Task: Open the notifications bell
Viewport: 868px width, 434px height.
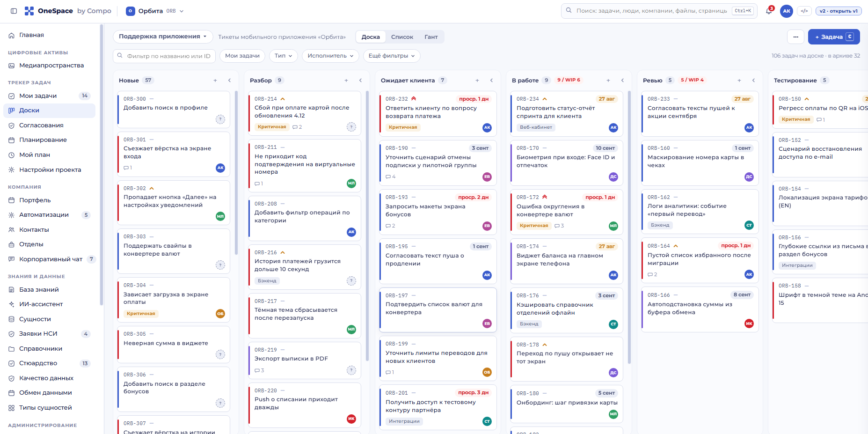Action: [769, 11]
